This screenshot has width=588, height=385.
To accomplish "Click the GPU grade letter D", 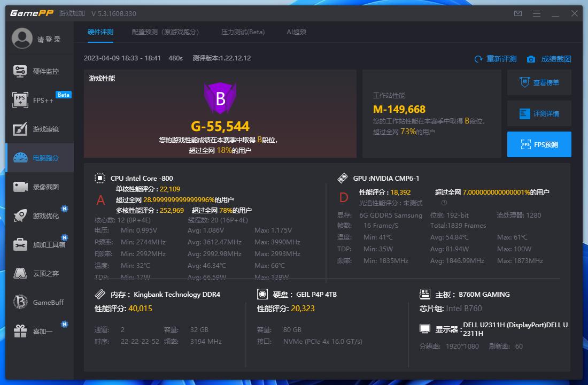I will [x=344, y=197].
